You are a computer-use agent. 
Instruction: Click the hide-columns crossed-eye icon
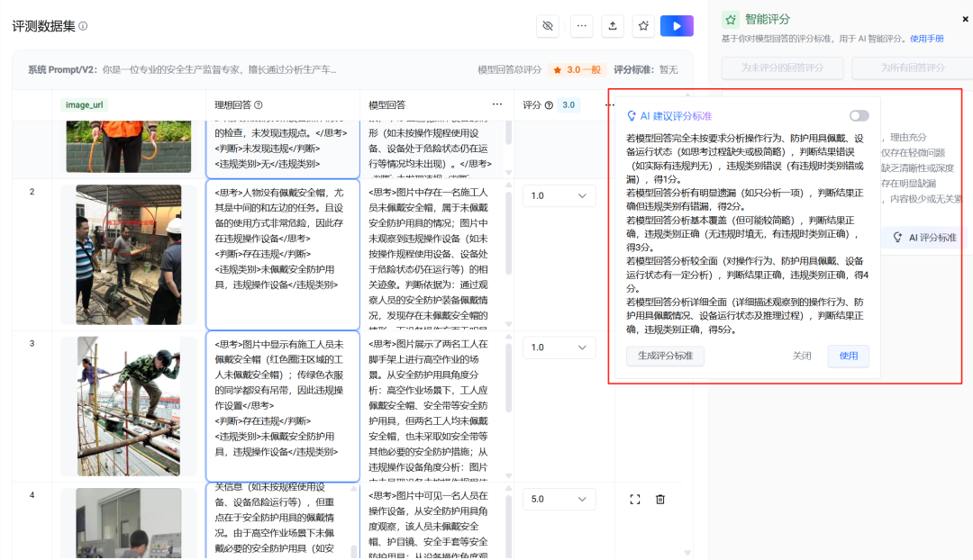point(548,26)
